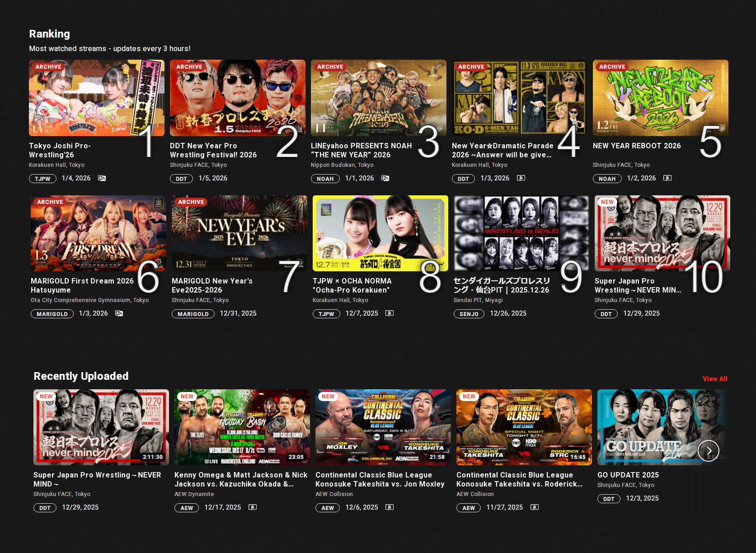Open DDT New Year Pro Wrestling Festival thumbnail

[238, 98]
